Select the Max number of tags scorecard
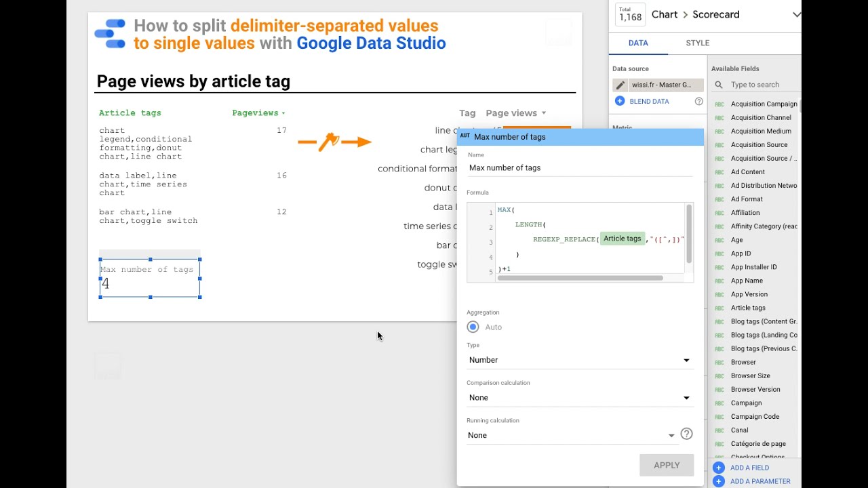The width and height of the screenshot is (868, 488). (150, 278)
